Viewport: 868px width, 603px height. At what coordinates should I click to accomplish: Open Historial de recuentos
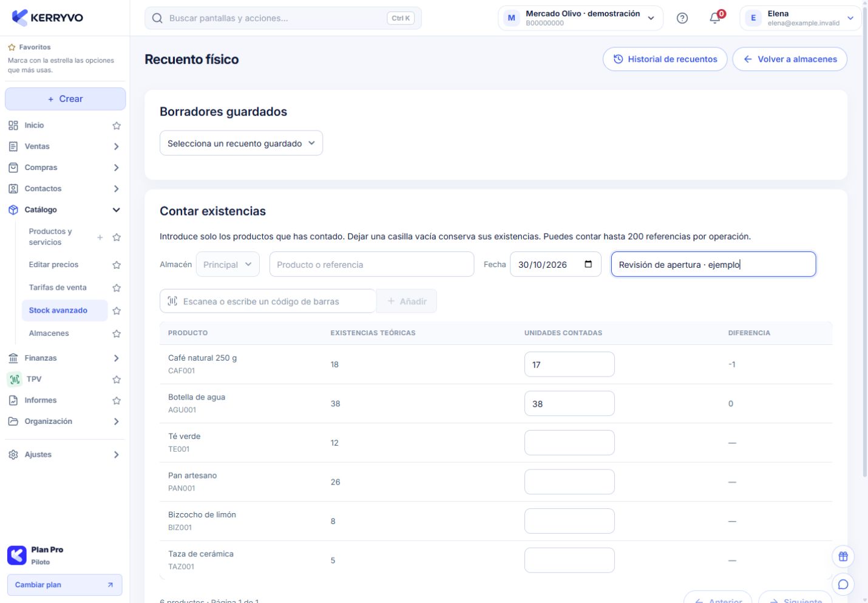(665, 59)
